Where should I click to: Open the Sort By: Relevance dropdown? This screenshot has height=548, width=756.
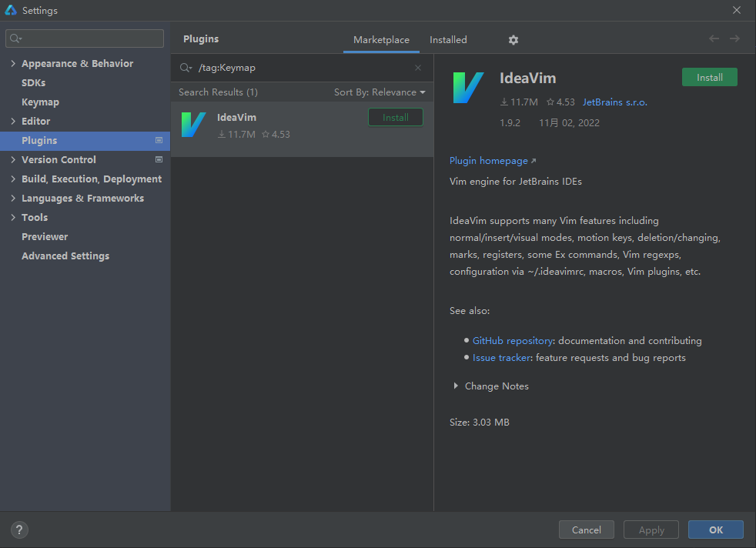click(x=380, y=92)
